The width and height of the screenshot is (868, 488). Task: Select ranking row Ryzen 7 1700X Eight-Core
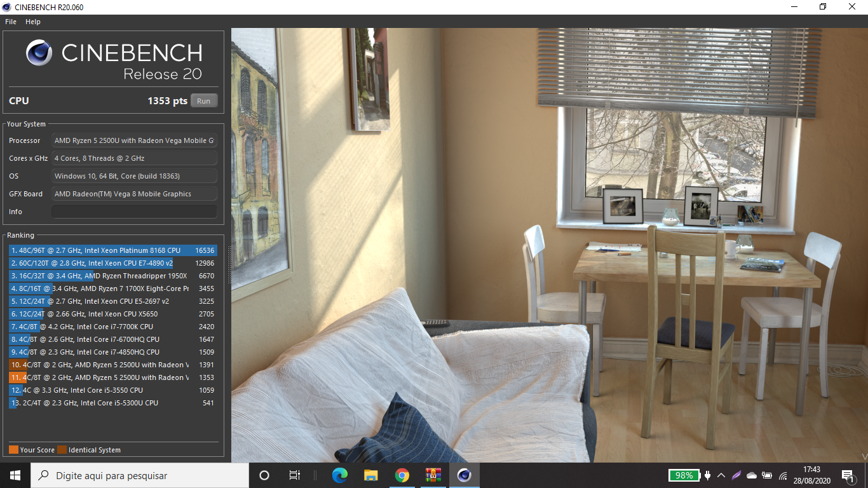113,288
